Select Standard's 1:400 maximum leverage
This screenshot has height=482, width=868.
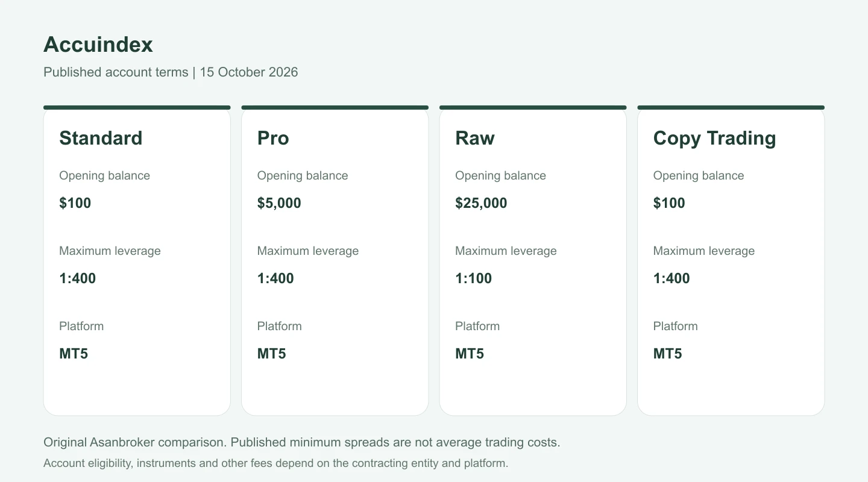tap(78, 278)
